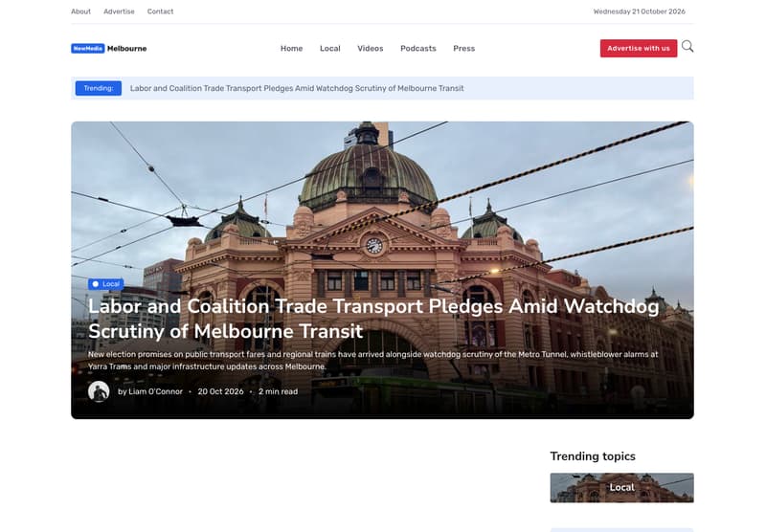
Task: Click the 20 Oct 2026 publish date
Action: click(x=220, y=391)
